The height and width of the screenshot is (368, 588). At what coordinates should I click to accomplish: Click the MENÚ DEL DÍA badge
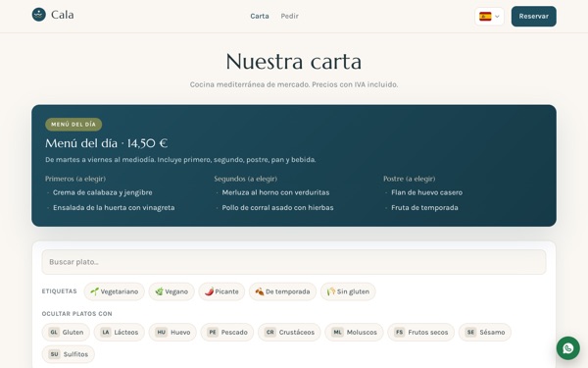73,125
